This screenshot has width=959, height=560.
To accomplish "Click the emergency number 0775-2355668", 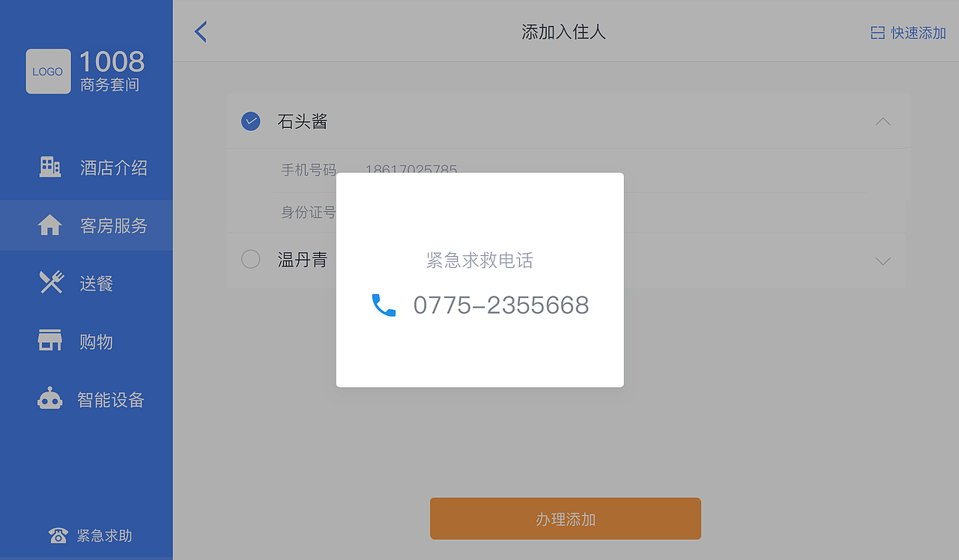I will (x=501, y=305).
